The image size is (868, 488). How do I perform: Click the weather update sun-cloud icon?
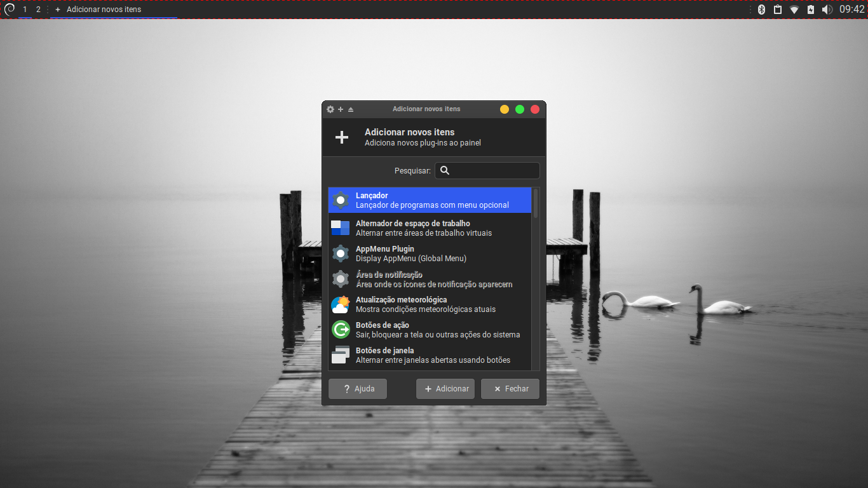pos(341,304)
